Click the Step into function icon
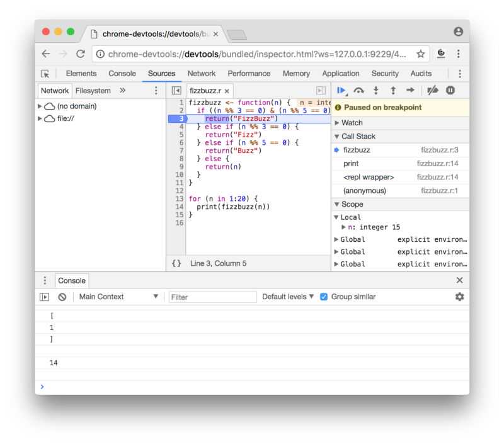The image size is (504, 444). coord(375,91)
